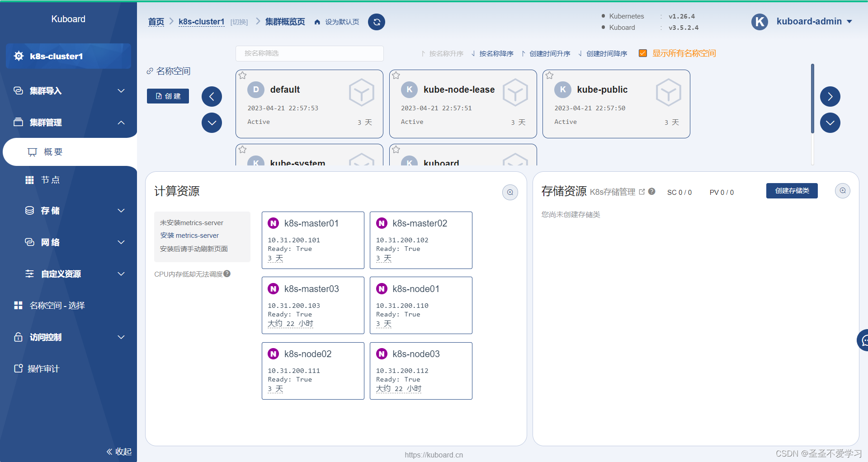Open the k8s-master02 node card
Image resolution: width=868 pixels, height=462 pixels.
[421, 240]
